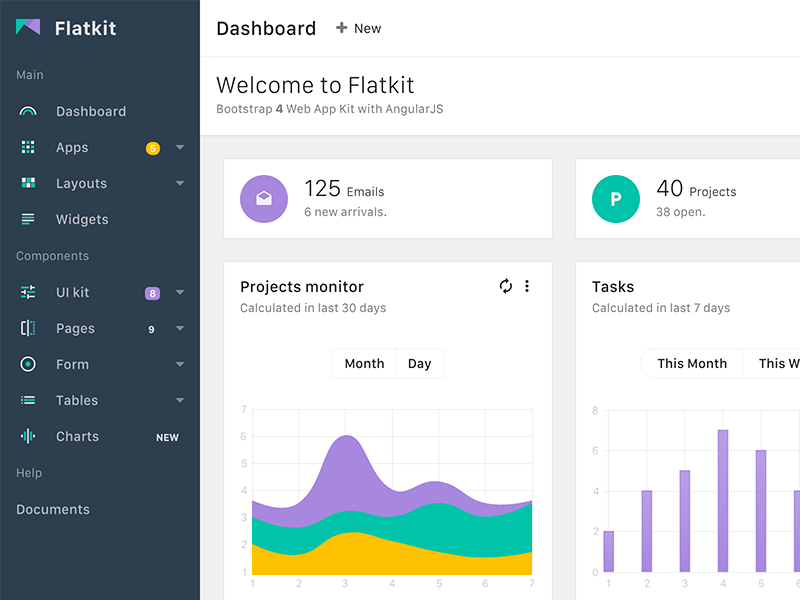
Task: Expand the Pages dropdown
Action: 179,328
